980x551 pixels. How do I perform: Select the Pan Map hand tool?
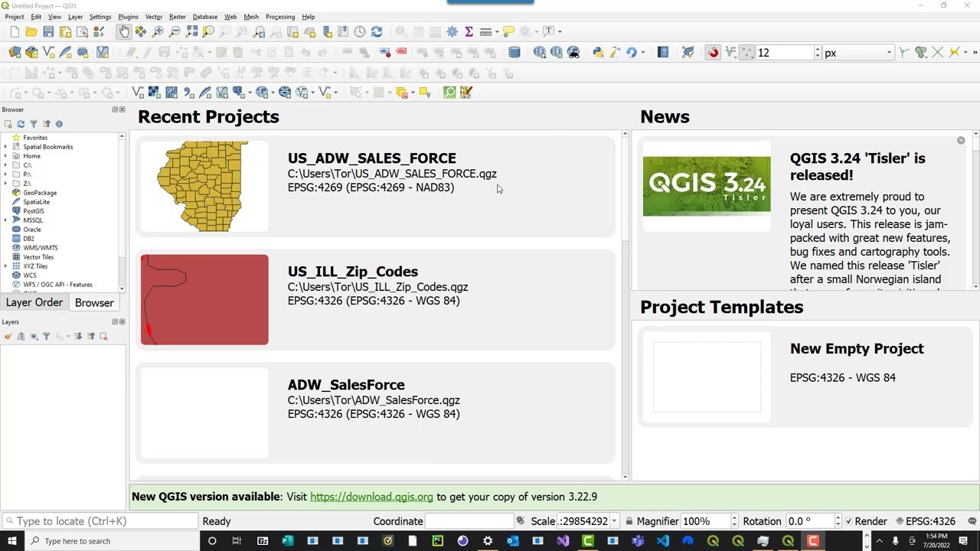[x=124, y=31]
